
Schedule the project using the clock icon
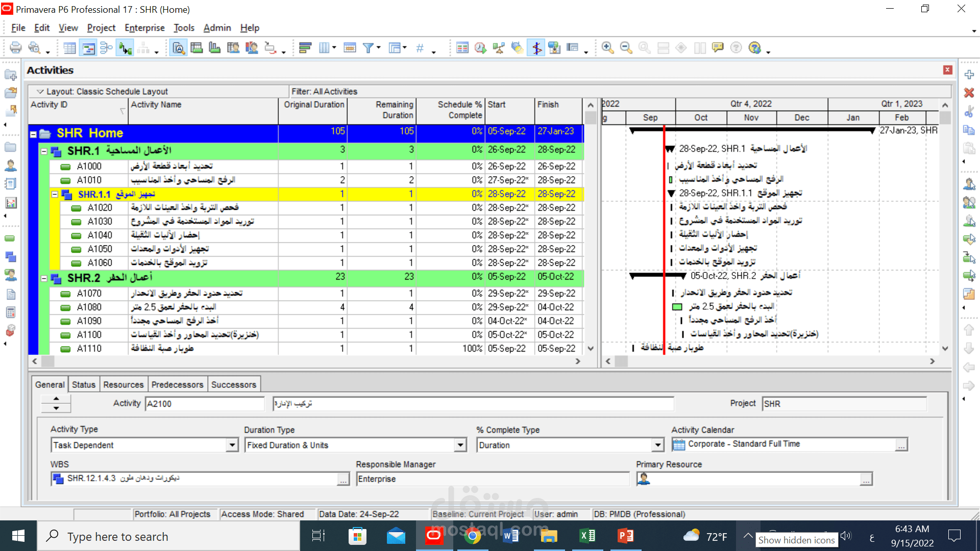point(480,47)
